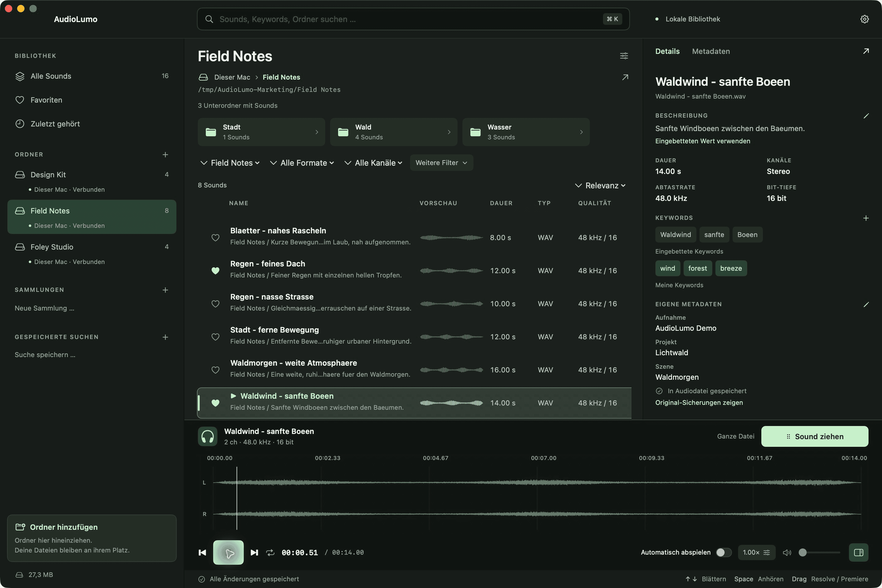This screenshot has width=882, height=588.
Task: Favorite Regen - nasse Strasse heart
Action: coord(215,304)
